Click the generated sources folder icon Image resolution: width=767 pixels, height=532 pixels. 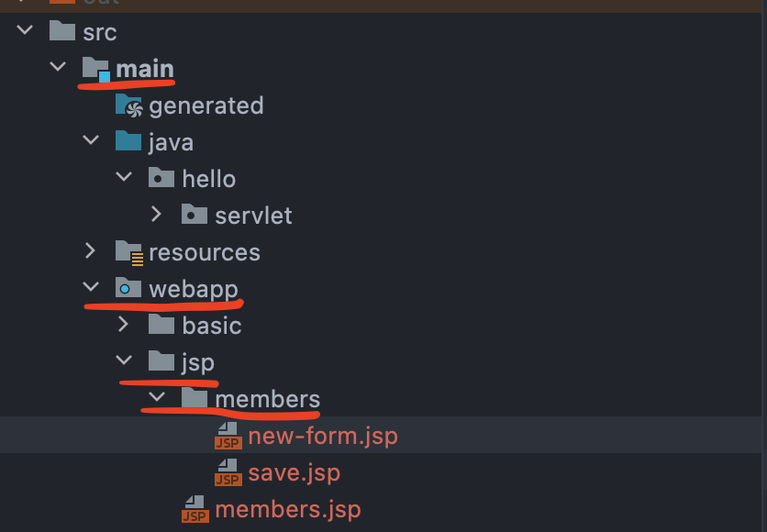point(128,105)
